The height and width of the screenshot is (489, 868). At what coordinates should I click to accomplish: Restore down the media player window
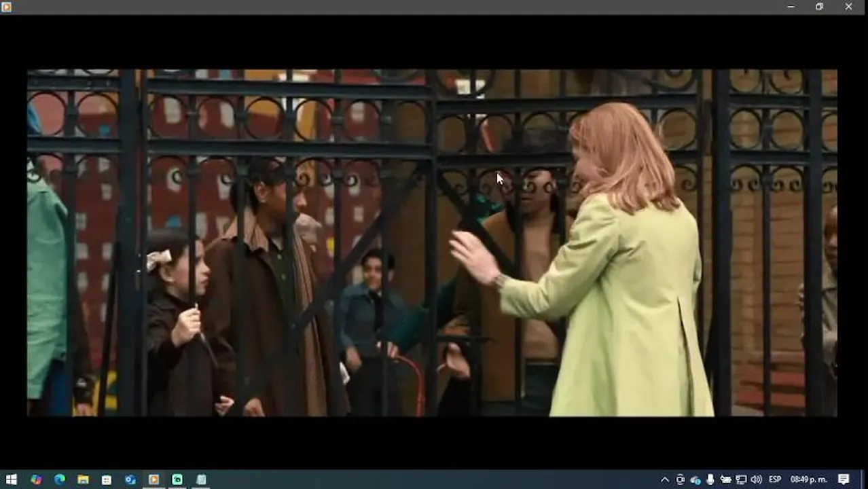[819, 7]
